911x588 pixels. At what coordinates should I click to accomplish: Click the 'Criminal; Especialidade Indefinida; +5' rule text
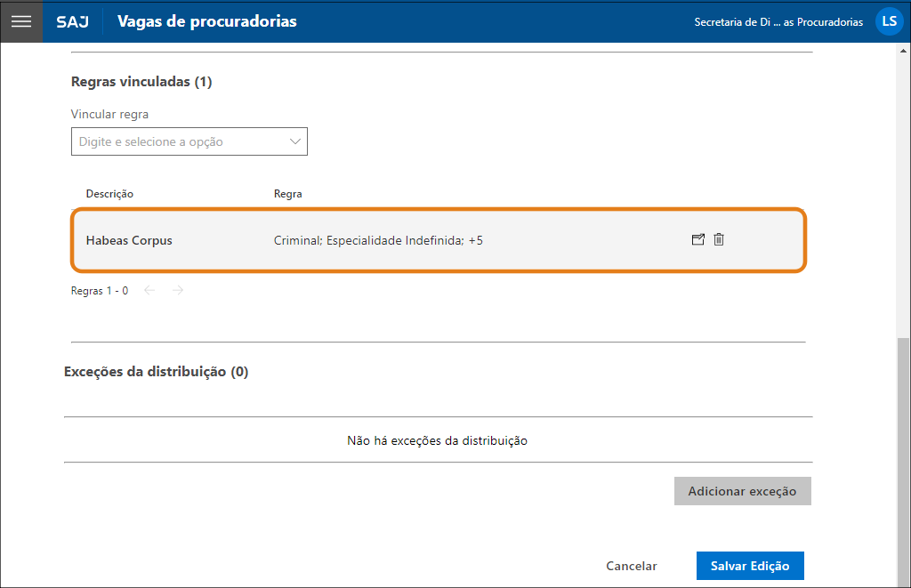(x=378, y=240)
